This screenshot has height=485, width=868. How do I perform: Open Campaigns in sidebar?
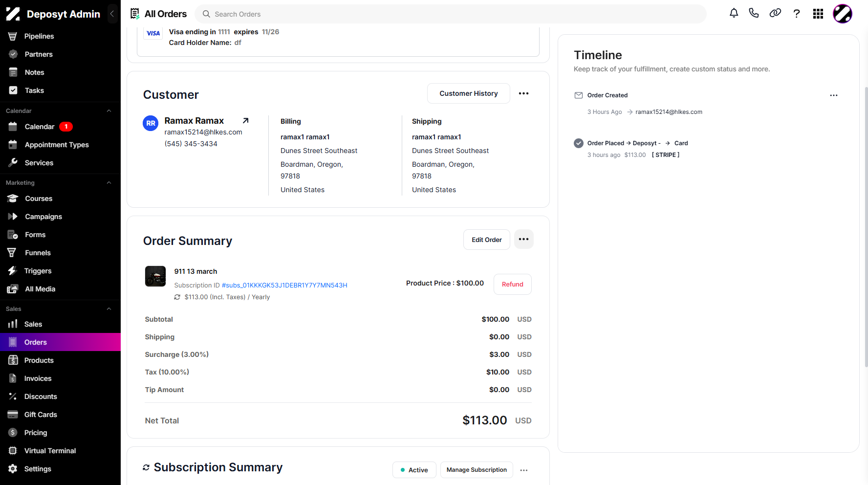pyautogui.click(x=60, y=217)
